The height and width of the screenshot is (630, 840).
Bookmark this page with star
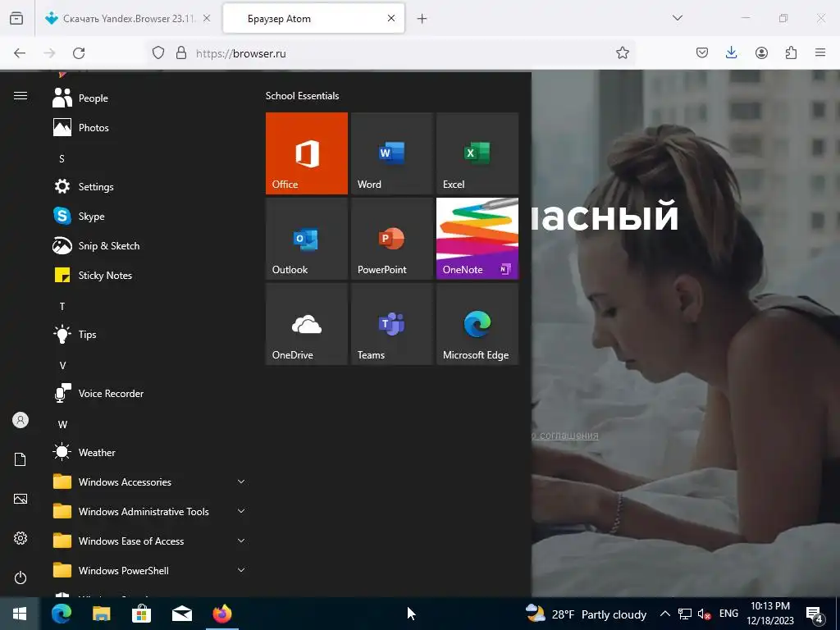point(622,52)
